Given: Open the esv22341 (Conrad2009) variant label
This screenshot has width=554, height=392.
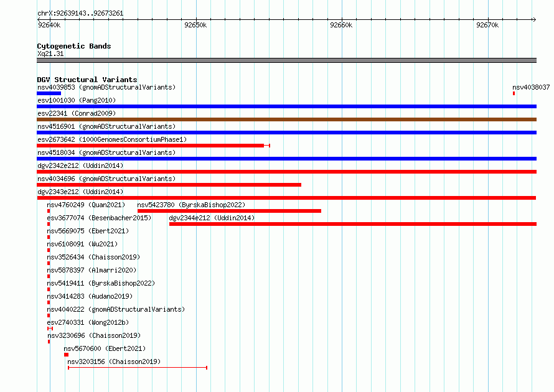Looking at the screenshot, I should tap(77, 113).
